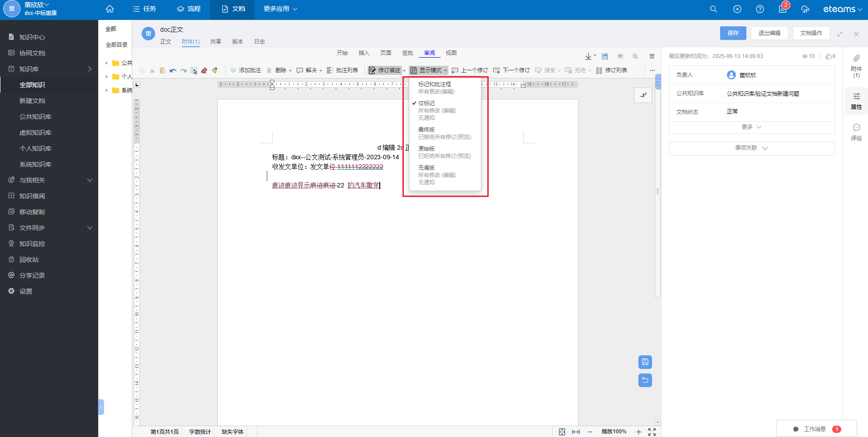Click the editor save disk icon near ribbon
This screenshot has width=868, height=437.
(x=605, y=56)
